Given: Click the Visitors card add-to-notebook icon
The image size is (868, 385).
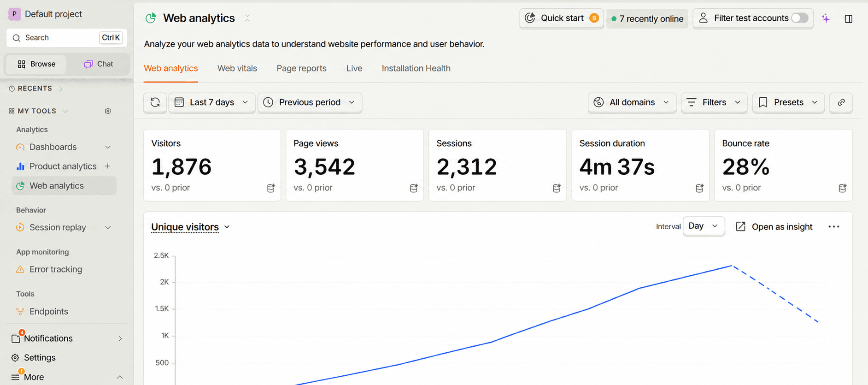Looking at the screenshot, I should click(271, 188).
